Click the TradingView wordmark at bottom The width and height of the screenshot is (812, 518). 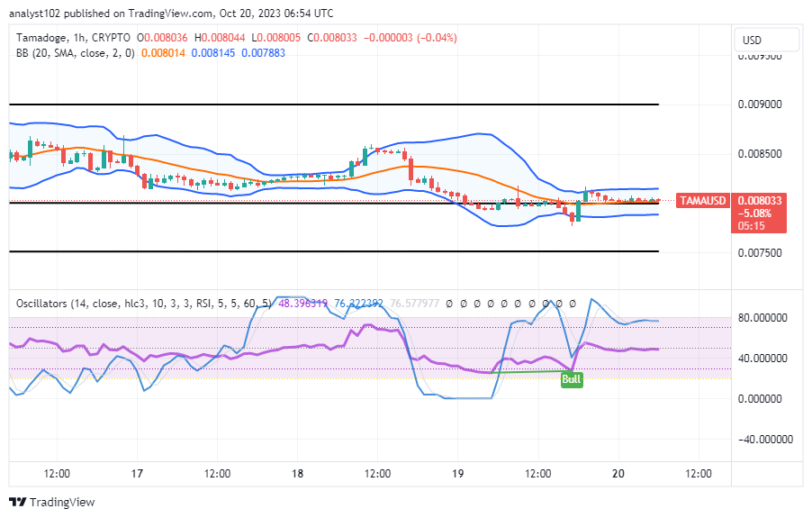click(x=62, y=502)
